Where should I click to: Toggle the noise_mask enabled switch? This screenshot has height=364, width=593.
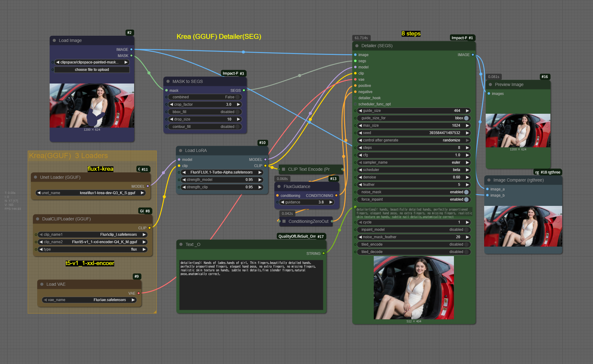pos(466,192)
